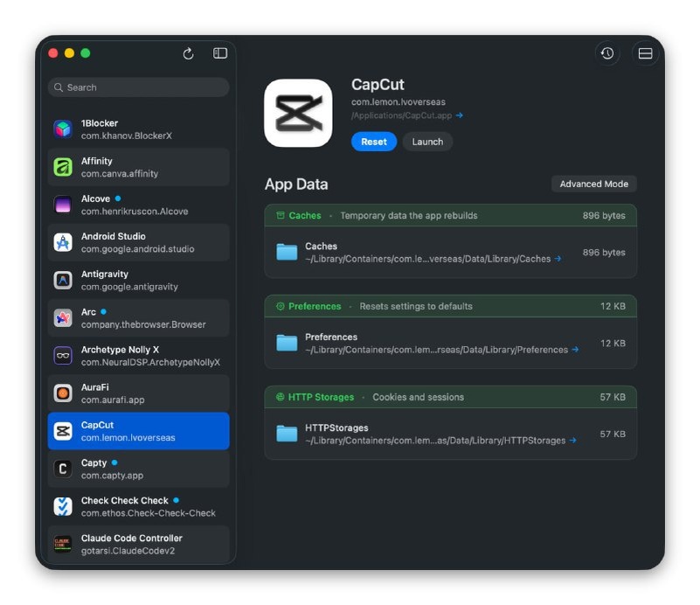Click the Archetype Nolly X app icon

[x=63, y=356]
